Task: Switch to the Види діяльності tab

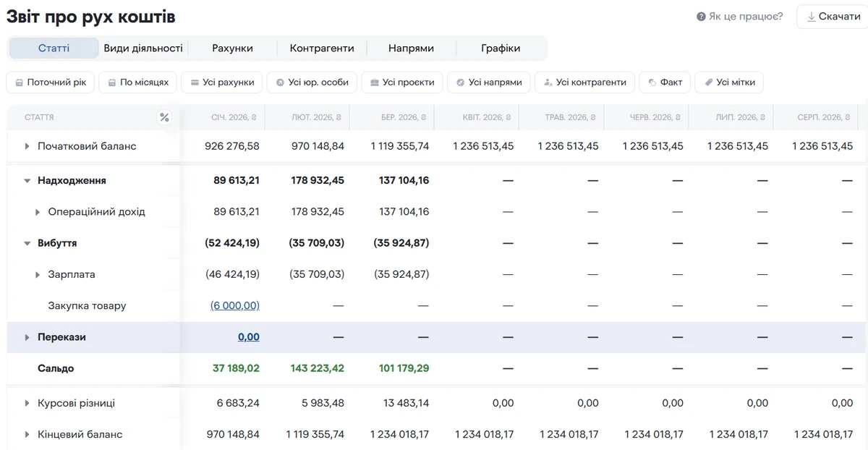Action: click(143, 48)
